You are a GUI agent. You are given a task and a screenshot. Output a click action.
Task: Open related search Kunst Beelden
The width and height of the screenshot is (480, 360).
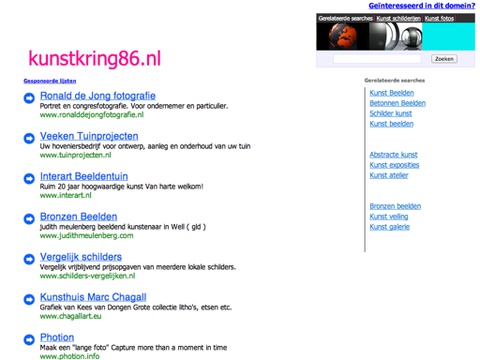(392, 93)
